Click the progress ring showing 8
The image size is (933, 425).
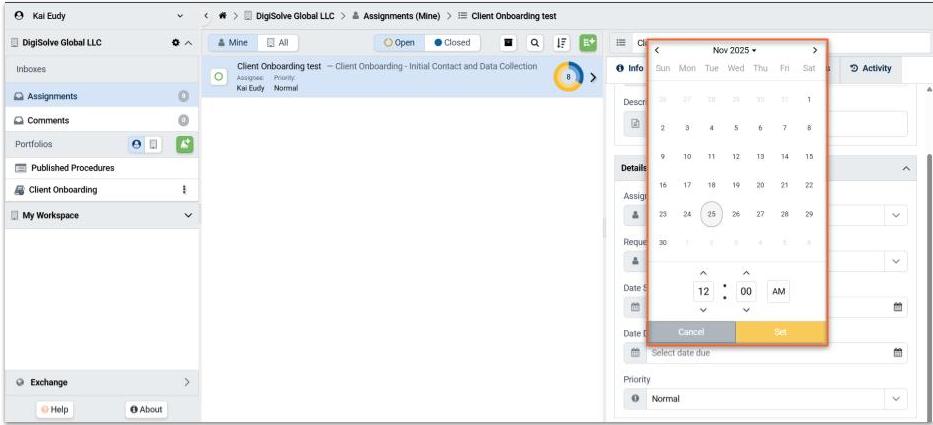568,77
